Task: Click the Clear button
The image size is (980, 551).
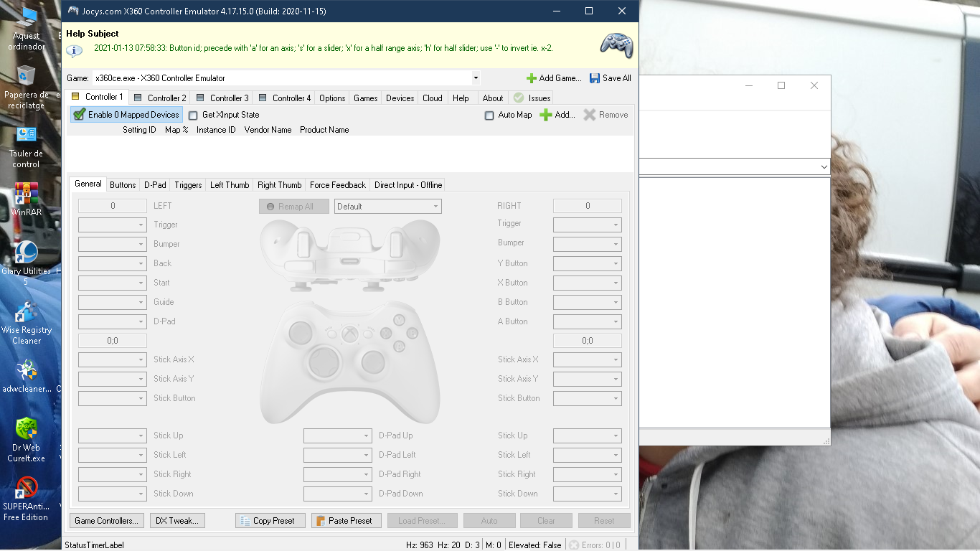Action: click(x=547, y=521)
